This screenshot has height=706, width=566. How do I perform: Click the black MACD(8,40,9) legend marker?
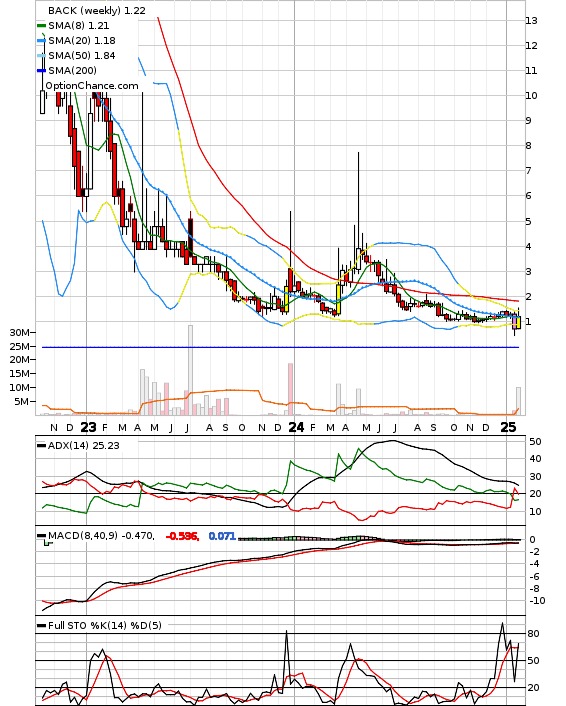tap(41, 535)
